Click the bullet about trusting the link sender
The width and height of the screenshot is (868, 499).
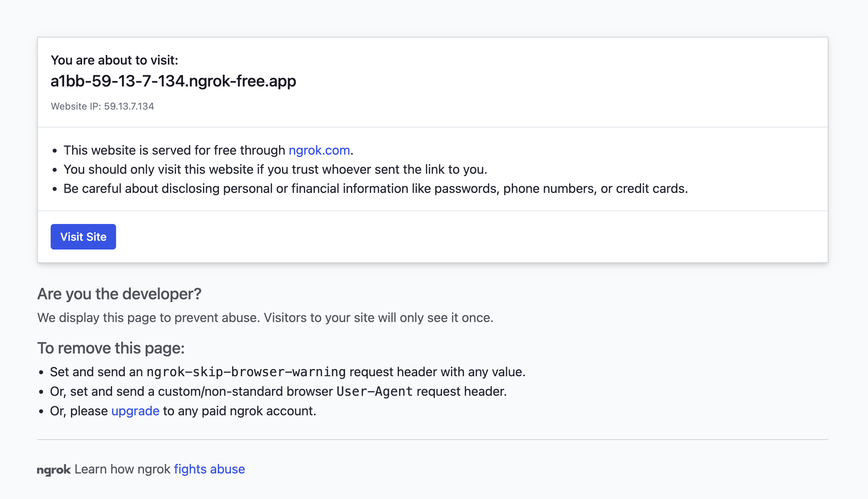pyautogui.click(x=275, y=169)
